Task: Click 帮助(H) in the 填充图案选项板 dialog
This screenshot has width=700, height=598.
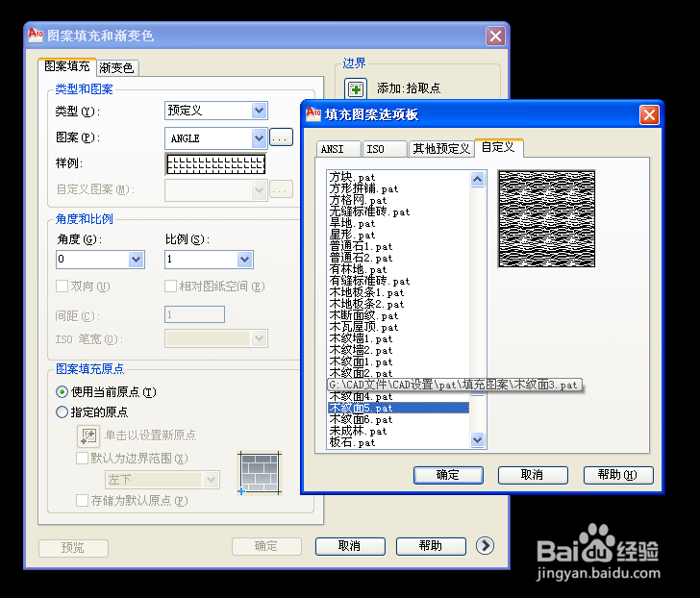Action: click(x=618, y=475)
